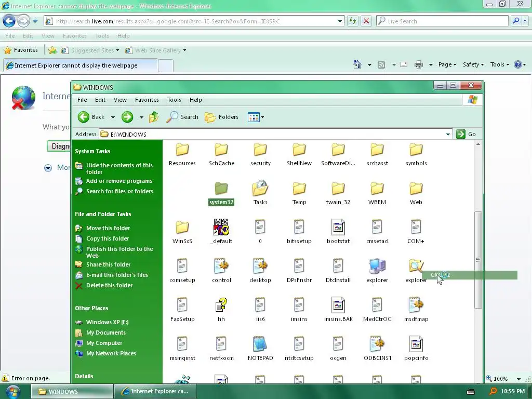Click the search magnifier tray icon
532x399 pixels.
[493, 392]
